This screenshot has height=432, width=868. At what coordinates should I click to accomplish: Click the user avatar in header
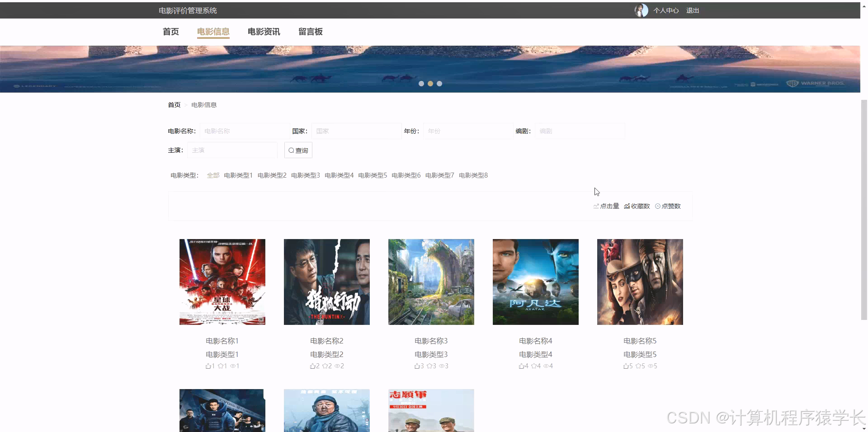pyautogui.click(x=641, y=10)
